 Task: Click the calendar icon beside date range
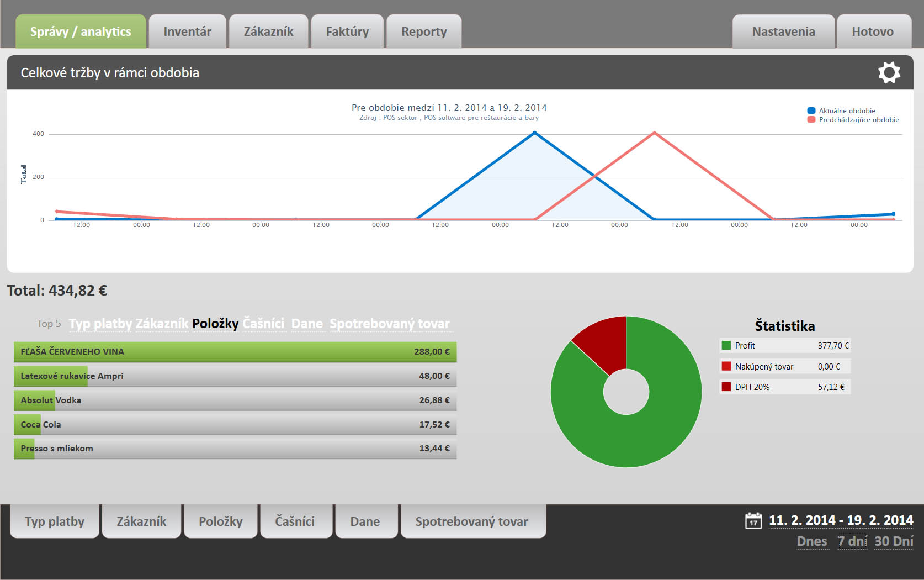pos(753,520)
